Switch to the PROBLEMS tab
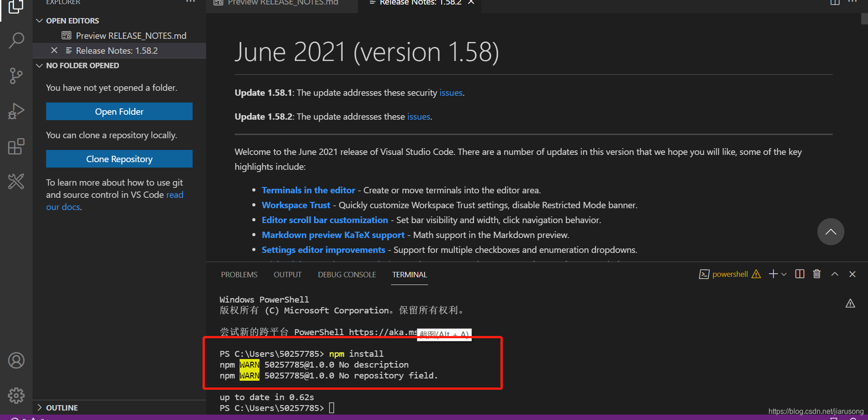 (239, 275)
